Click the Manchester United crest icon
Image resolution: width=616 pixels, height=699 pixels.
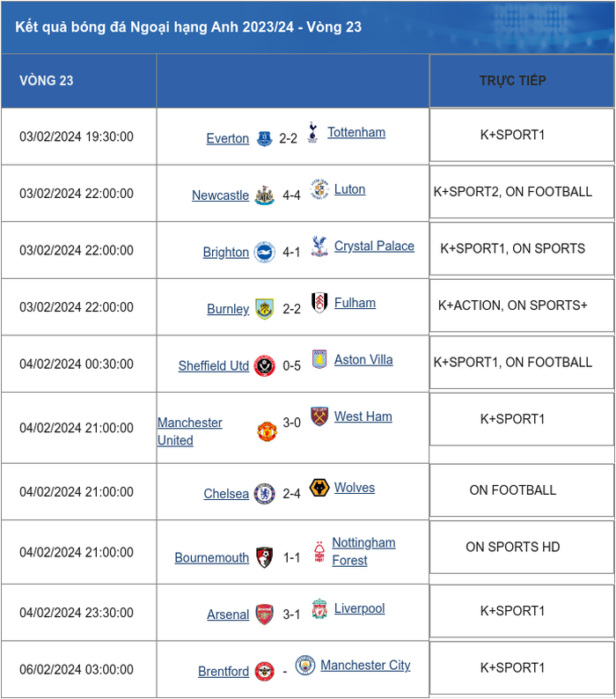click(267, 431)
